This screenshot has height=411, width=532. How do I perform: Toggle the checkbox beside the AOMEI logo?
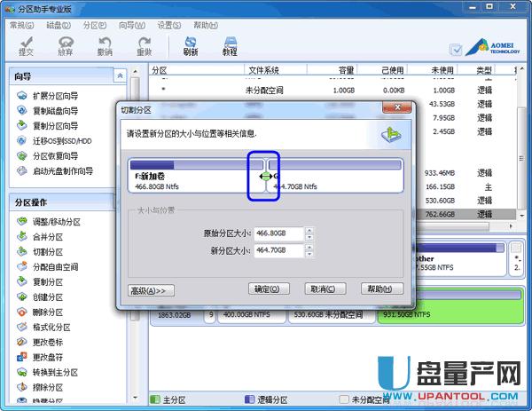pyautogui.click(x=456, y=51)
